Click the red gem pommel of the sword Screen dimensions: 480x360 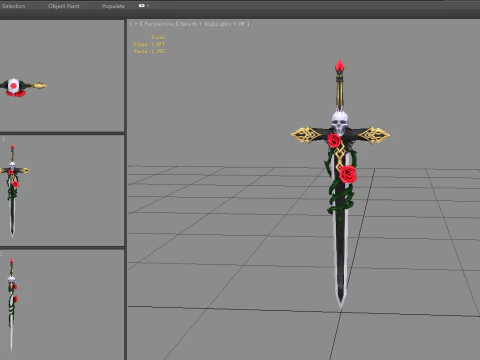340,66
